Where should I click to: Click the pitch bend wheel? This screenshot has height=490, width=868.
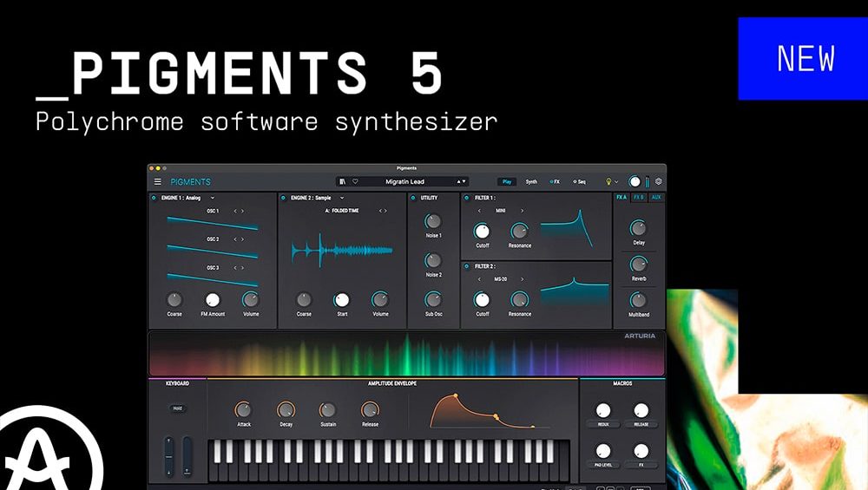coord(169,456)
